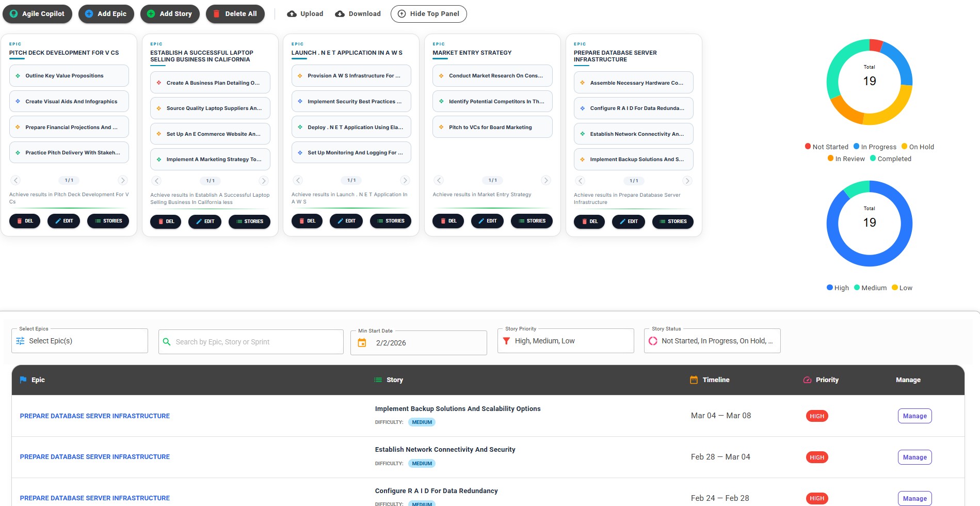
Task: Click the Upload icon in top panel
Action: (x=292, y=14)
